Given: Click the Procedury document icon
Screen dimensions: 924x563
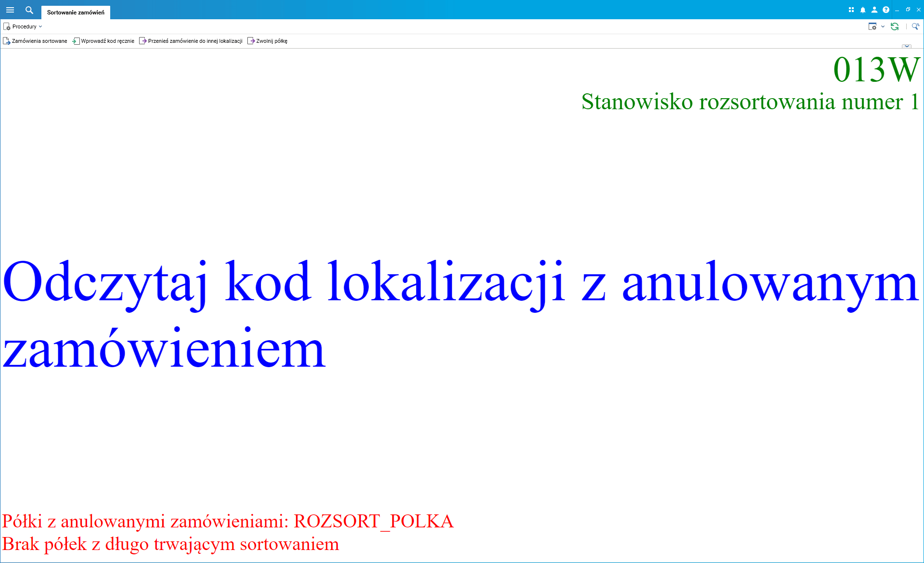Looking at the screenshot, I should pyautogui.click(x=7, y=26).
